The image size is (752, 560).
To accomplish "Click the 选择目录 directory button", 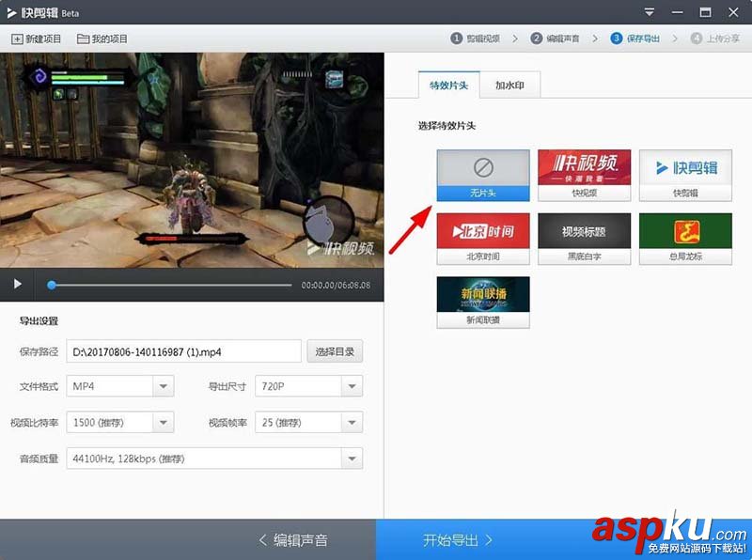I will point(335,350).
